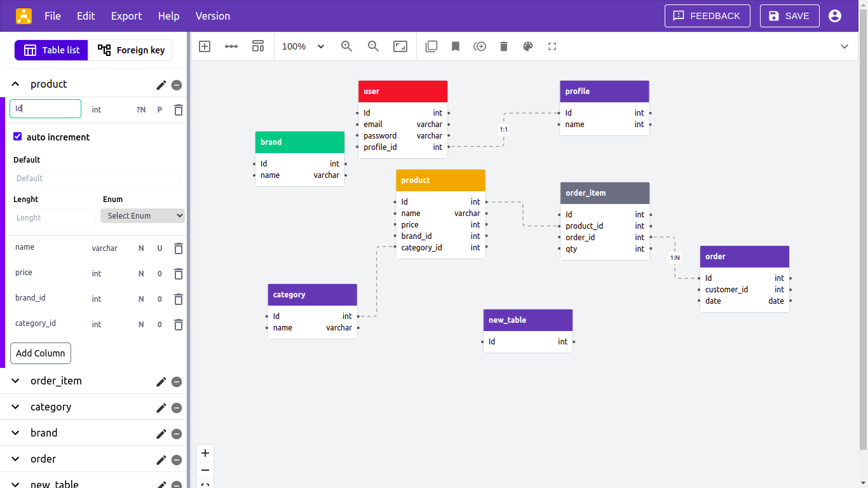Click the Add Column button
Image resolution: width=868 pixels, height=488 pixels.
(41, 353)
